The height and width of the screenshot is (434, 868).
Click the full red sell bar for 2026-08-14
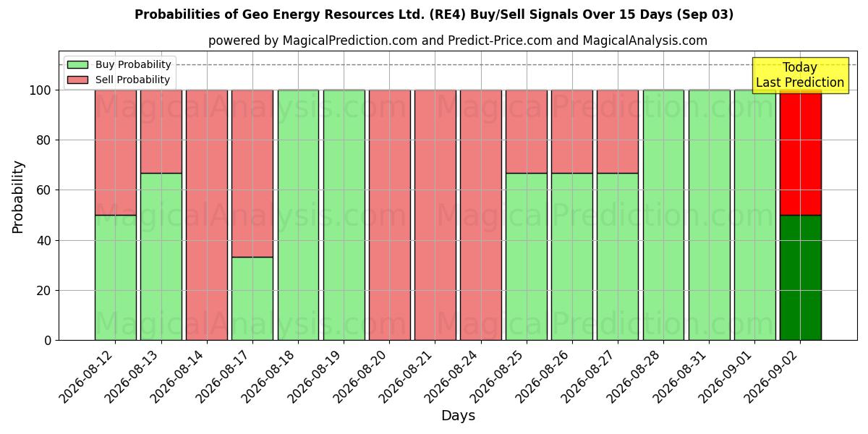point(207,215)
